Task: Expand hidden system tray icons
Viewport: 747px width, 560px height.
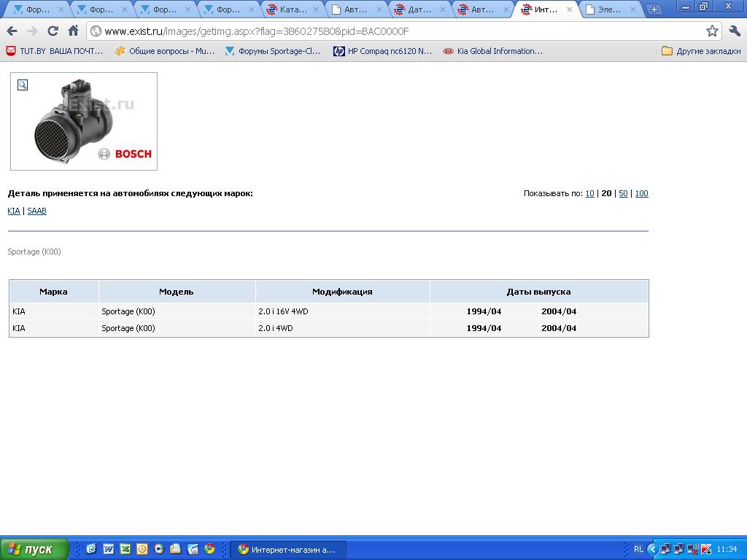Action: (x=654, y=549)
